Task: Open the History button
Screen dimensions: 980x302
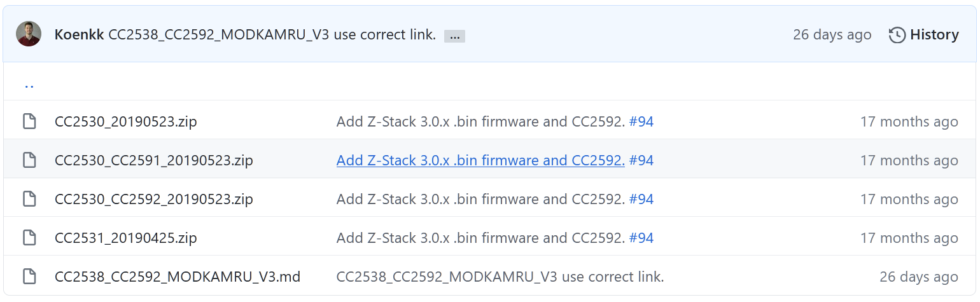Action: [x=924, y=35]
